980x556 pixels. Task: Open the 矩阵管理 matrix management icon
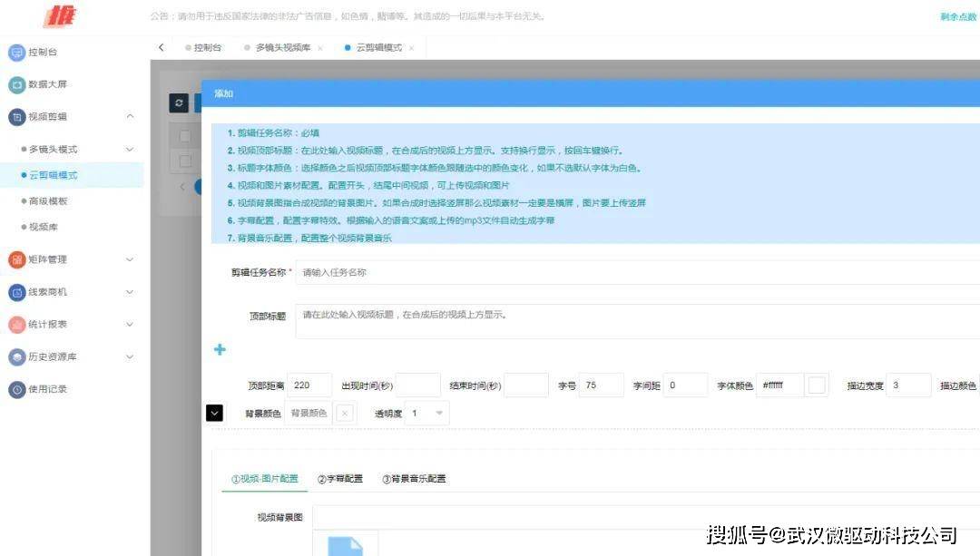click(18, 259)
